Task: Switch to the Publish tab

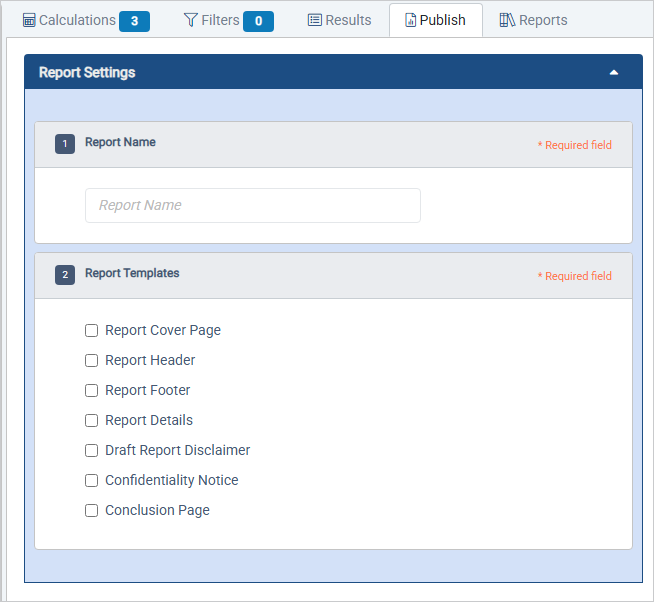Action: pos(435,21)
